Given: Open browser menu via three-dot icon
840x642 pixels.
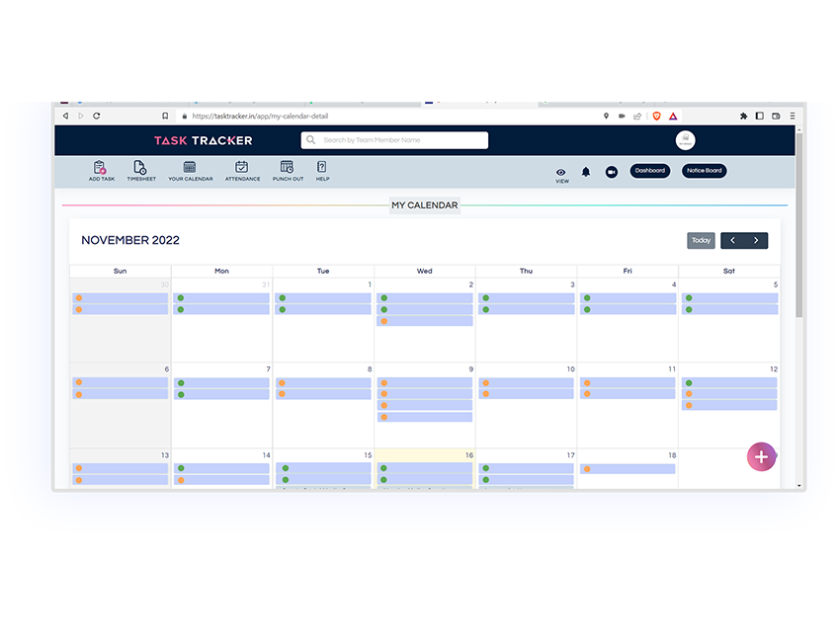Looking at the screenshot, I should pyautogui.click(x=792, y=116).
